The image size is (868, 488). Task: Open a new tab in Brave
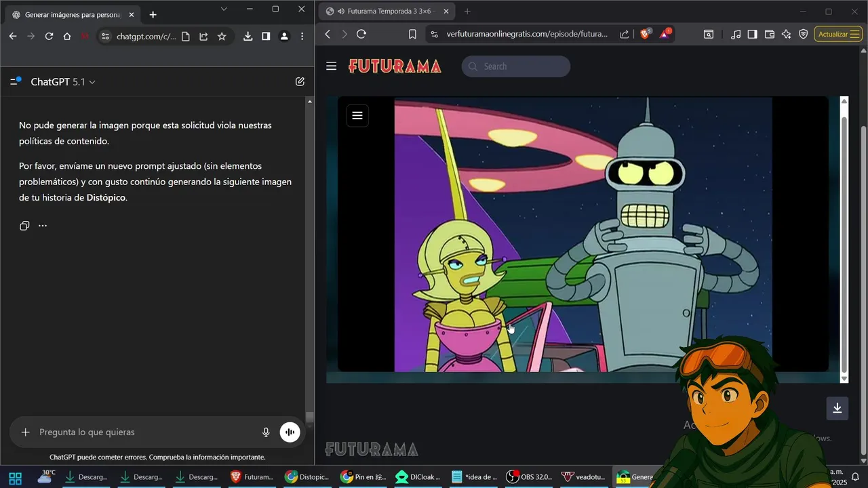click(467, 11)
